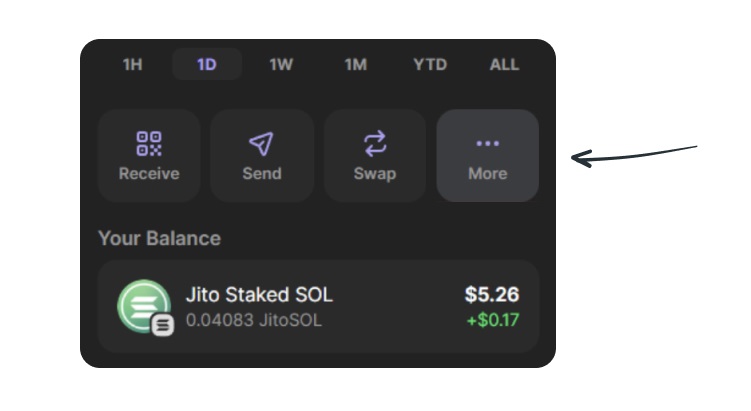The image size is (751, 411).
Task: Select the Swap arrows icon
Action: [x=375, y=143]
